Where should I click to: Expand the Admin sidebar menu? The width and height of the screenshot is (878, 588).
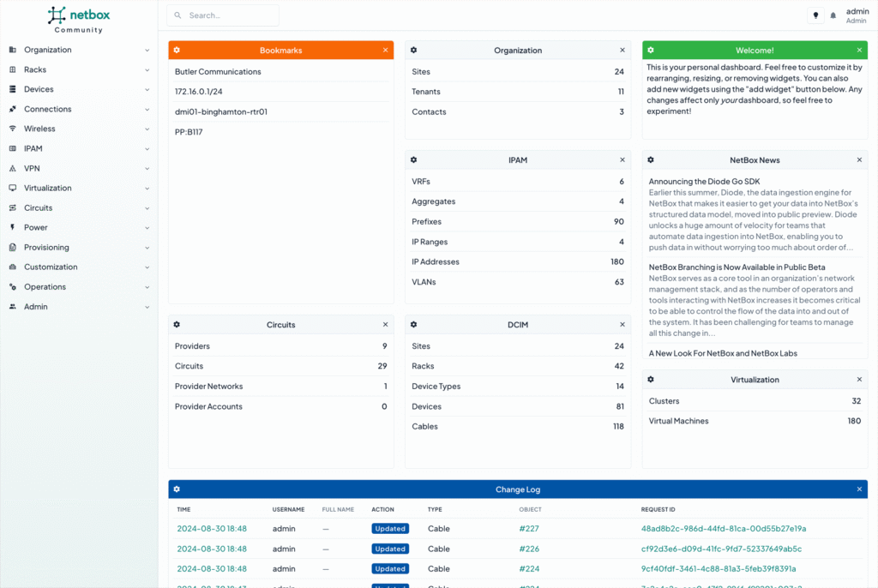point(34,306)
